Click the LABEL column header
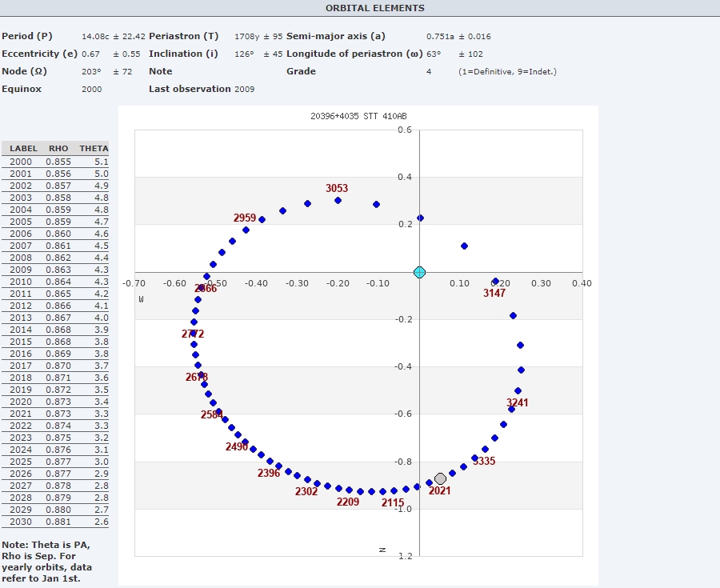 [23, 148]
